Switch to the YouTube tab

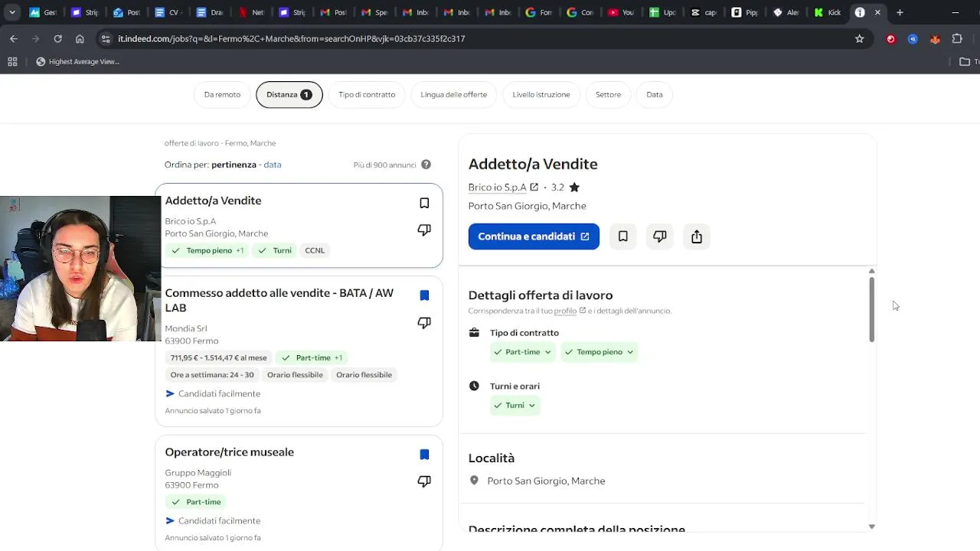pos(621,12)
